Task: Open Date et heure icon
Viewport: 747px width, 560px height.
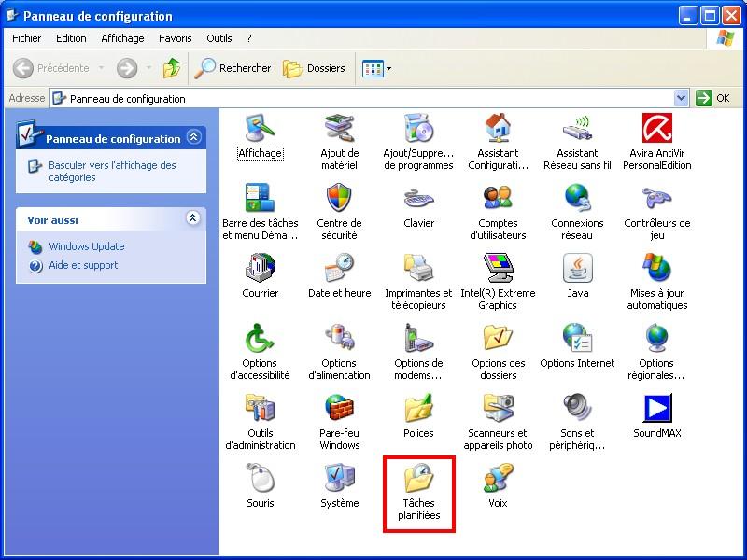Action: 339,268
